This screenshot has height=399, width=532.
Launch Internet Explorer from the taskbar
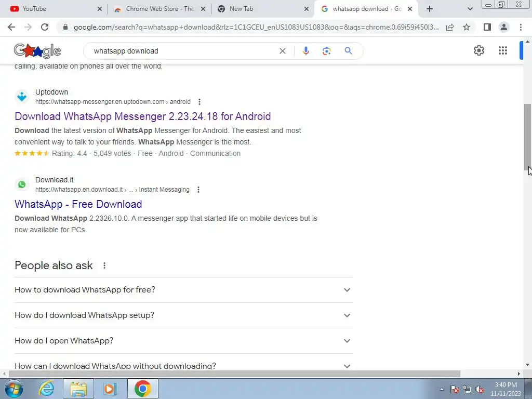(46, 389)
